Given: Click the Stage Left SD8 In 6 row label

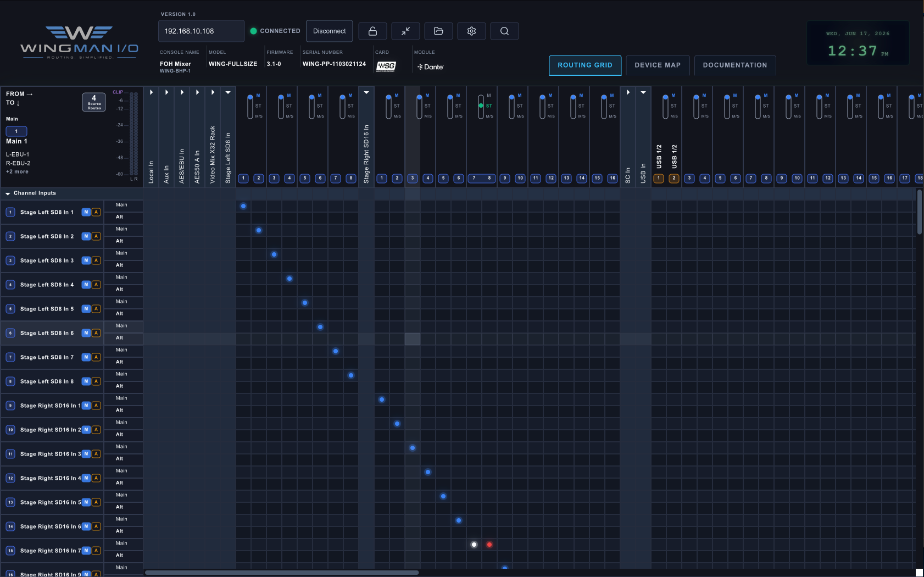Looking at the screenshot, I should pyautogui.click(x=47, y=333).
